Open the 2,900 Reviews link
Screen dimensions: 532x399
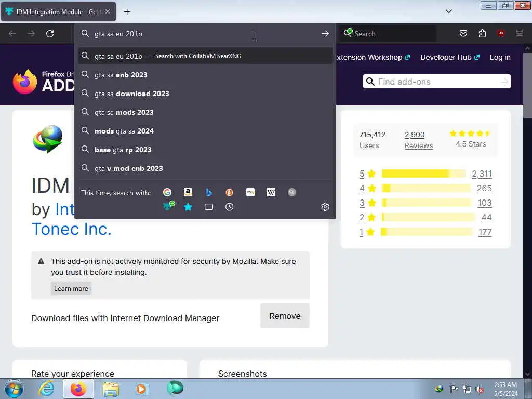tap(419, 140)
